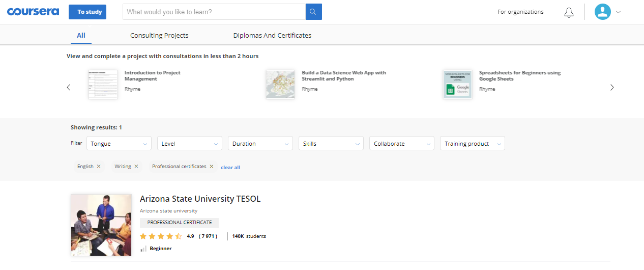Open the Skills filter dropdown

(331, 143)
